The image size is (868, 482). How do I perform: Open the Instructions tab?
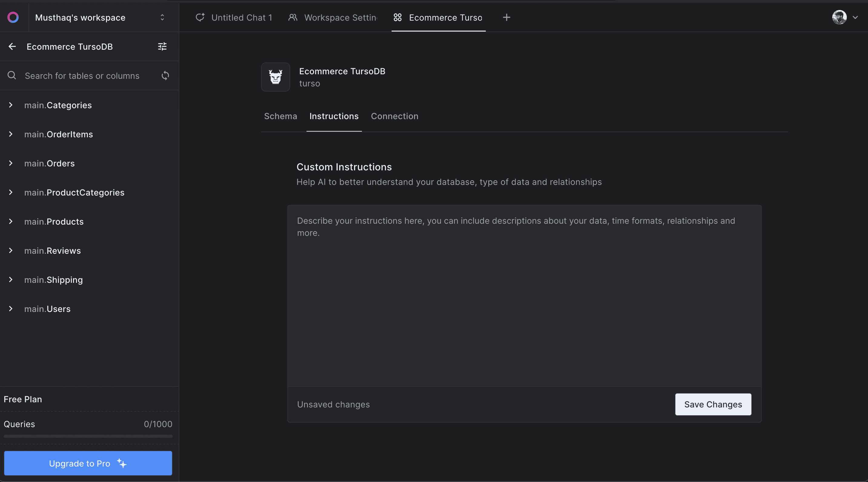(x=334, y=116)
